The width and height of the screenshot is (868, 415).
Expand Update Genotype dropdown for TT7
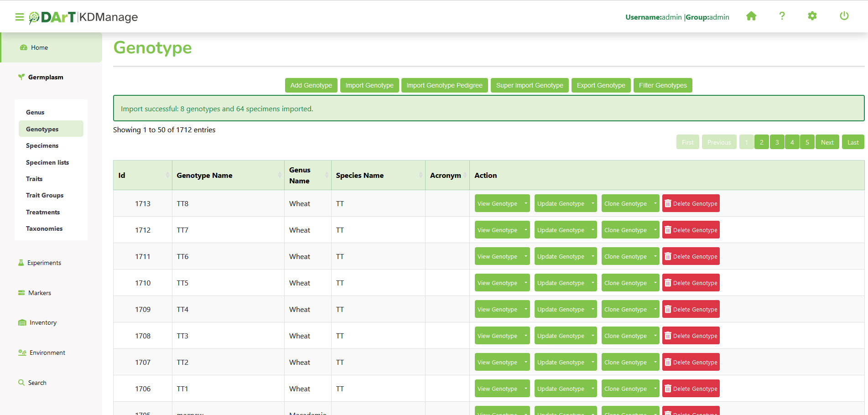tap(593, 230)
